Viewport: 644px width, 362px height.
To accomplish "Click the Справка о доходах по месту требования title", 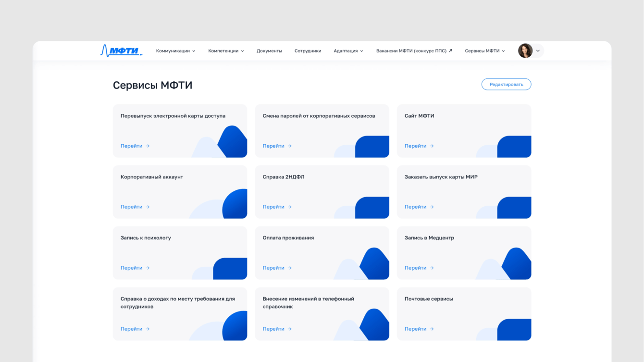I will point(178,302).
